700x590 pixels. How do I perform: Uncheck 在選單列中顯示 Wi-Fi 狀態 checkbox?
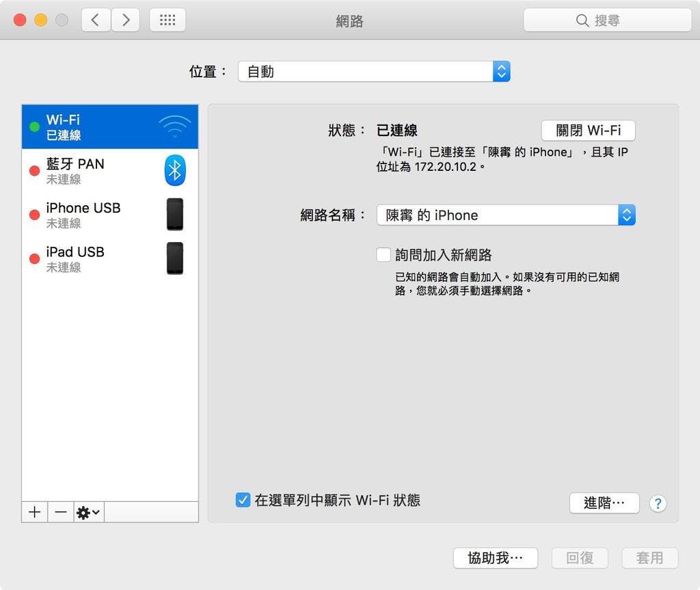(x=243, y=500)
